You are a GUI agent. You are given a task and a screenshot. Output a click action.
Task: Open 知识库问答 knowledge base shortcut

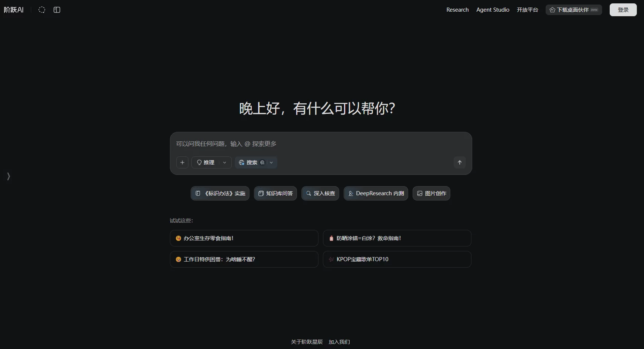pyautogui.click(x=275, y=193)
